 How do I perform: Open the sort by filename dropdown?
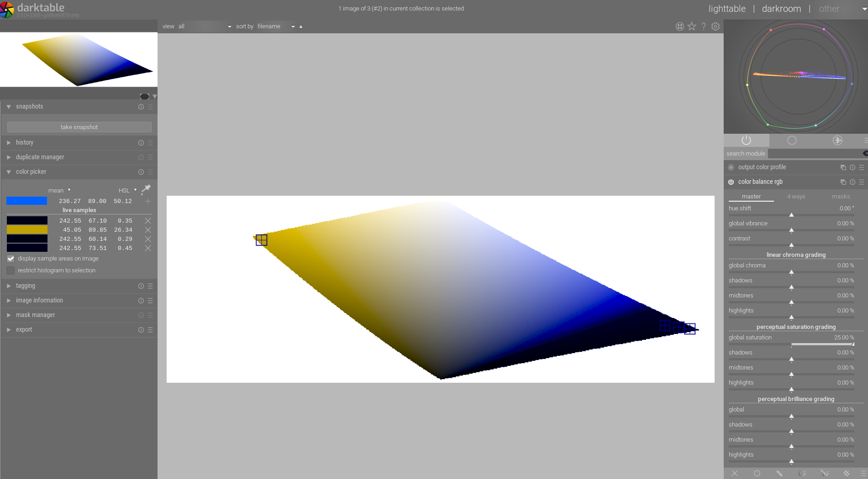point(274,26)
